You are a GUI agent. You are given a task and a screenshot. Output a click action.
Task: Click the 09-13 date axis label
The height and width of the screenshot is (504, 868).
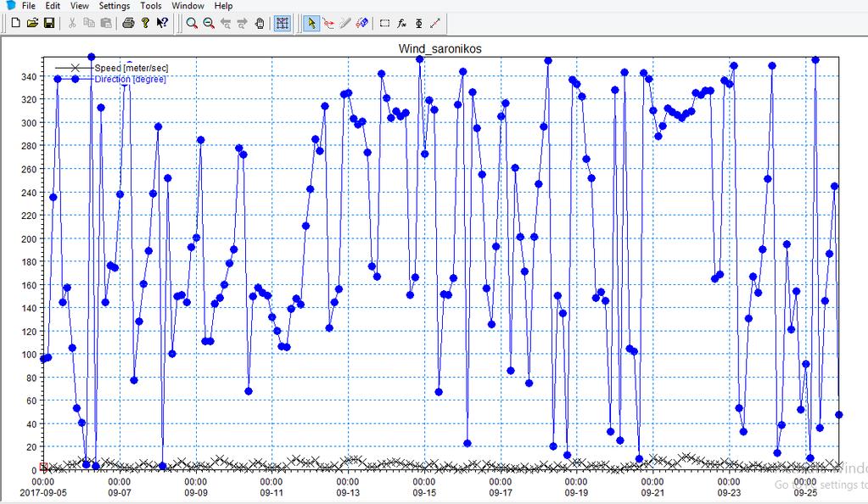point(348,492)
